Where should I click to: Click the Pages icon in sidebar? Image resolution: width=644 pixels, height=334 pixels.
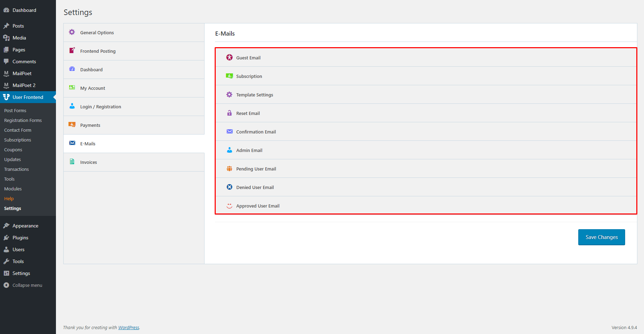[x=6, y=50]
